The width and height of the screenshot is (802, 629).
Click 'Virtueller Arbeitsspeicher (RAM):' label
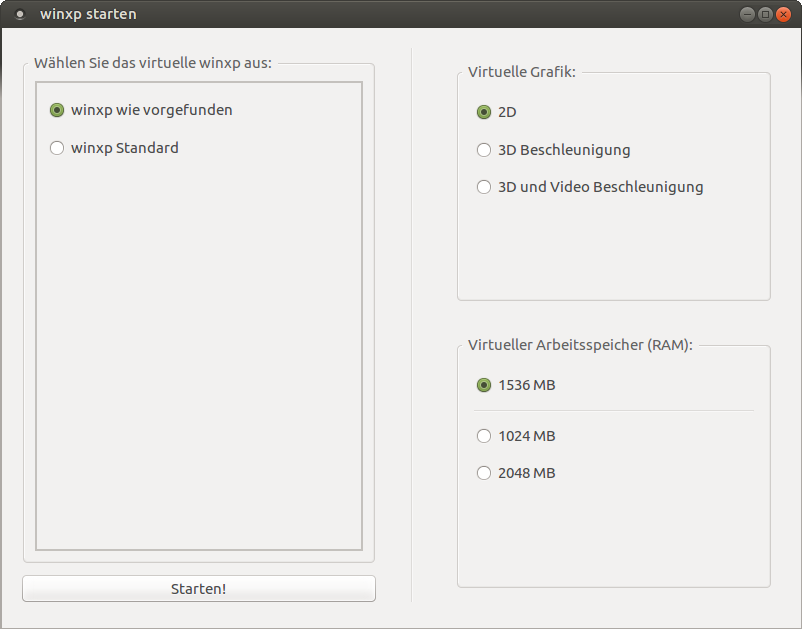pos(580,345)
